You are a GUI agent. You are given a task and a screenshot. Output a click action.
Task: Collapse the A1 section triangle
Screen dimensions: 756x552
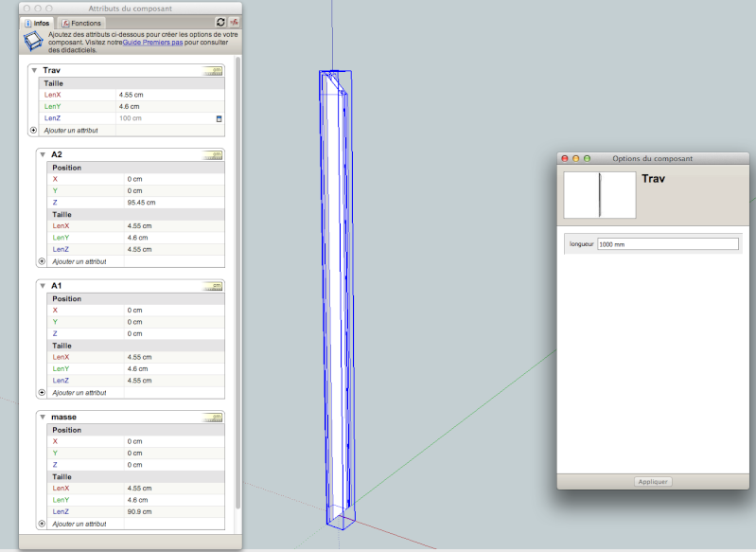tap(43, 286)
